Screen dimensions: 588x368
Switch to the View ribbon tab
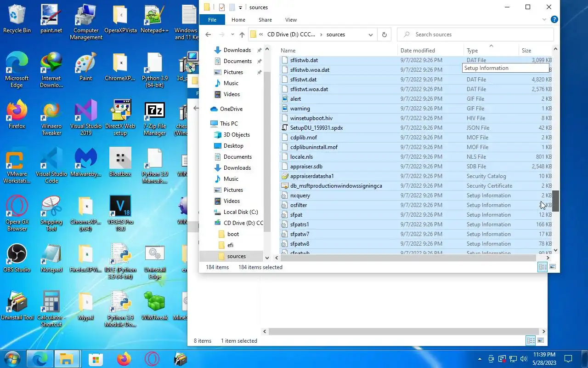tap(291, 20)
